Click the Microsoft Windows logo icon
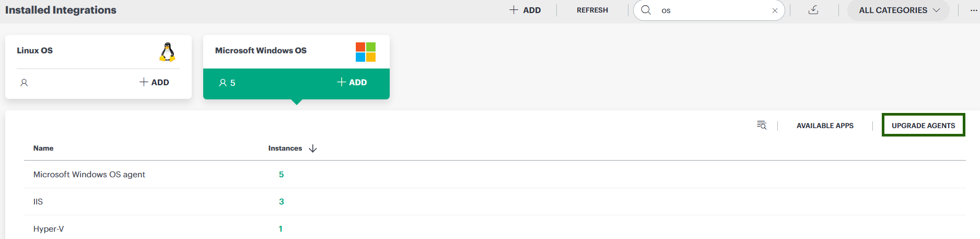 366,52
